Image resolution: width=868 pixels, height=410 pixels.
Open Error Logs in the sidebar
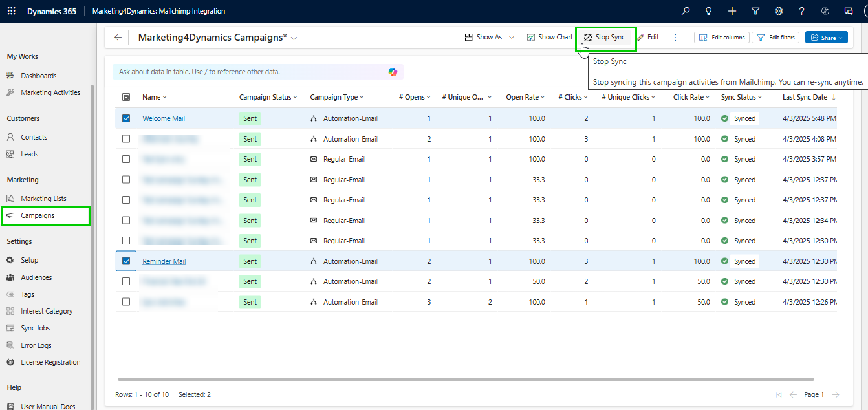[36, 345]
